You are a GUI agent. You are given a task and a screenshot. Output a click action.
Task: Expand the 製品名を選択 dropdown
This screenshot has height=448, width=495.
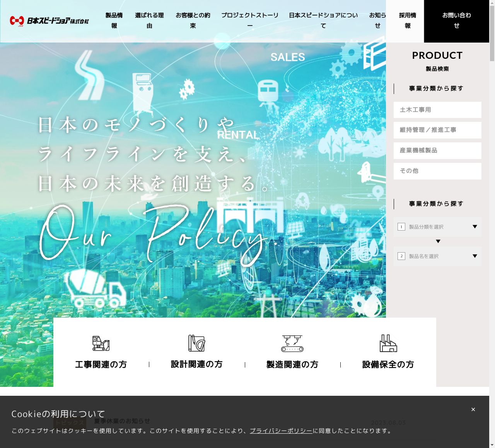coord(437,256)
